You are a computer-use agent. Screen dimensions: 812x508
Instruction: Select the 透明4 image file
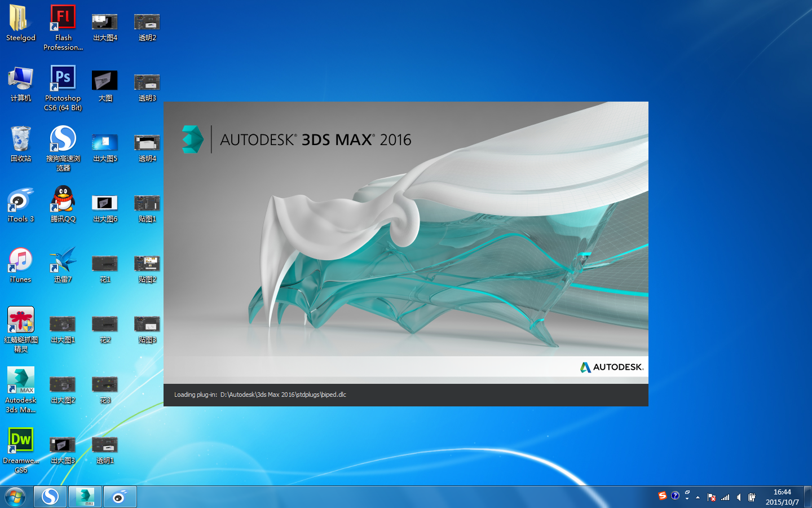(147, 148)
